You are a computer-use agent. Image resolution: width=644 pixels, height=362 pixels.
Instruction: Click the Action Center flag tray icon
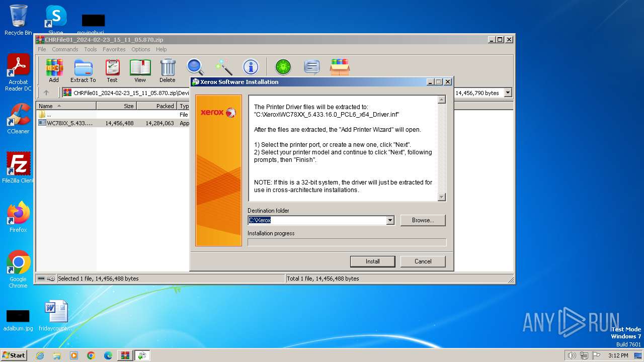tap(597, 355)
